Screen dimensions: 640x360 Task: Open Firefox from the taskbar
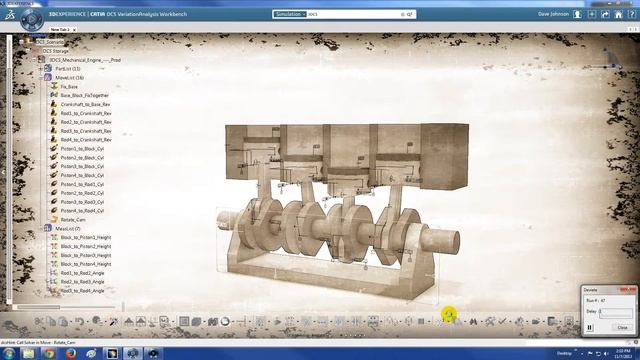71,353
